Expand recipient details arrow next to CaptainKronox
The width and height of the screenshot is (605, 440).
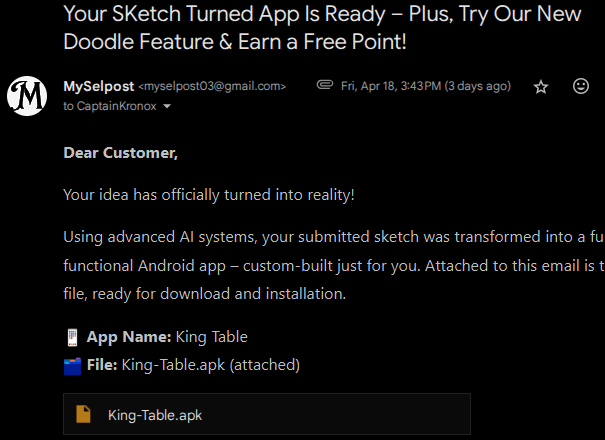167,106
